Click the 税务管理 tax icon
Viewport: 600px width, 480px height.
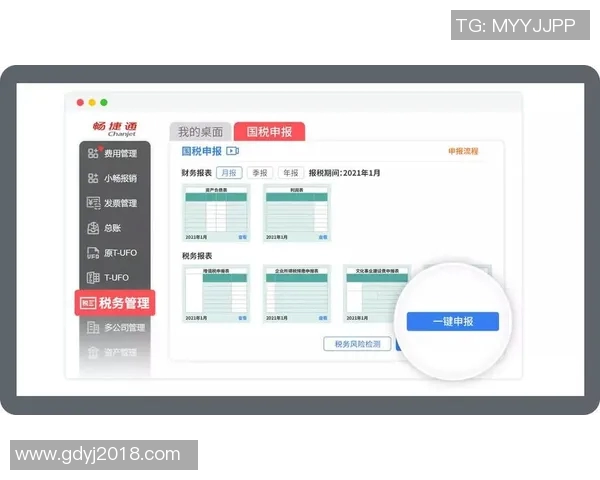88,303
